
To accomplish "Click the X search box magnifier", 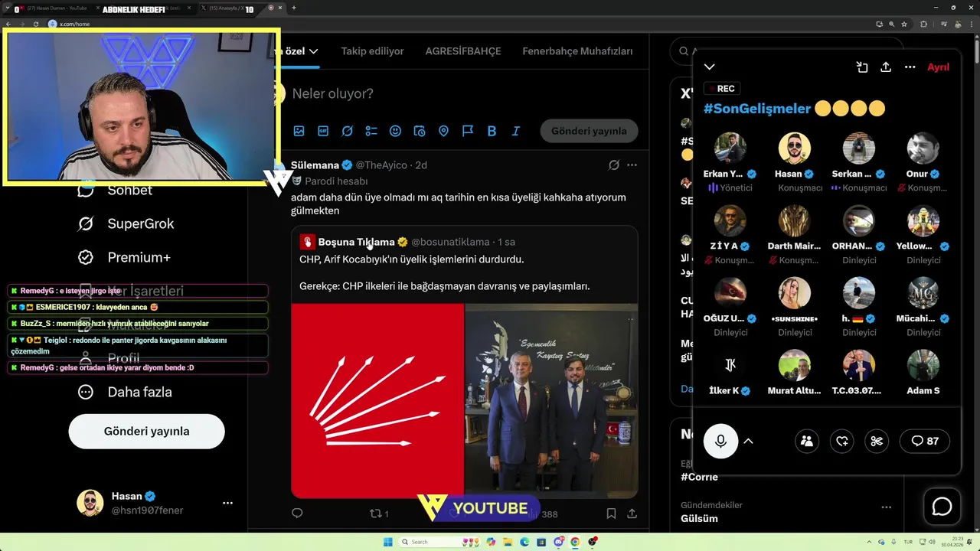I will click(x=684, y=51).
